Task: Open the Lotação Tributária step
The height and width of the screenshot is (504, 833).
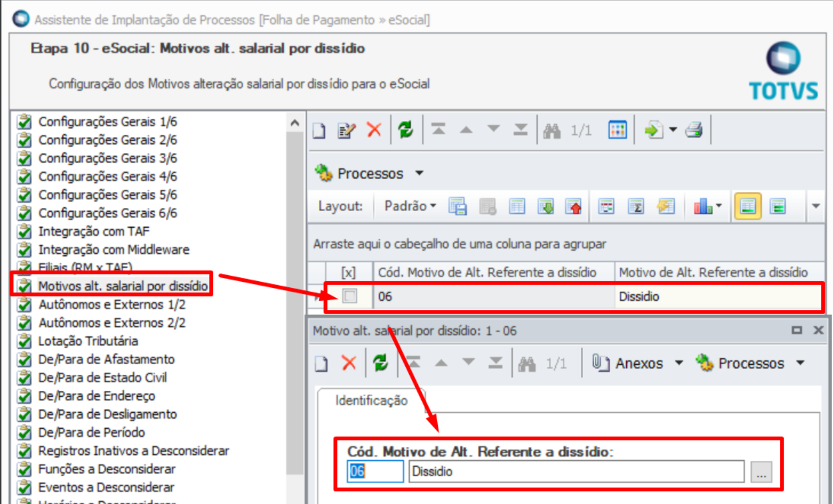Action: pyautogui.click(x=88, y=340)
